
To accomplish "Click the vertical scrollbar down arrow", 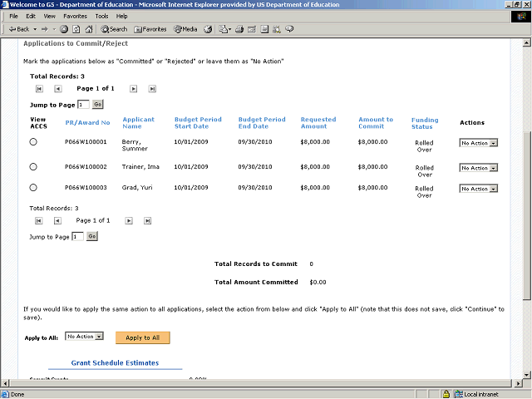I will click(526, 375).
